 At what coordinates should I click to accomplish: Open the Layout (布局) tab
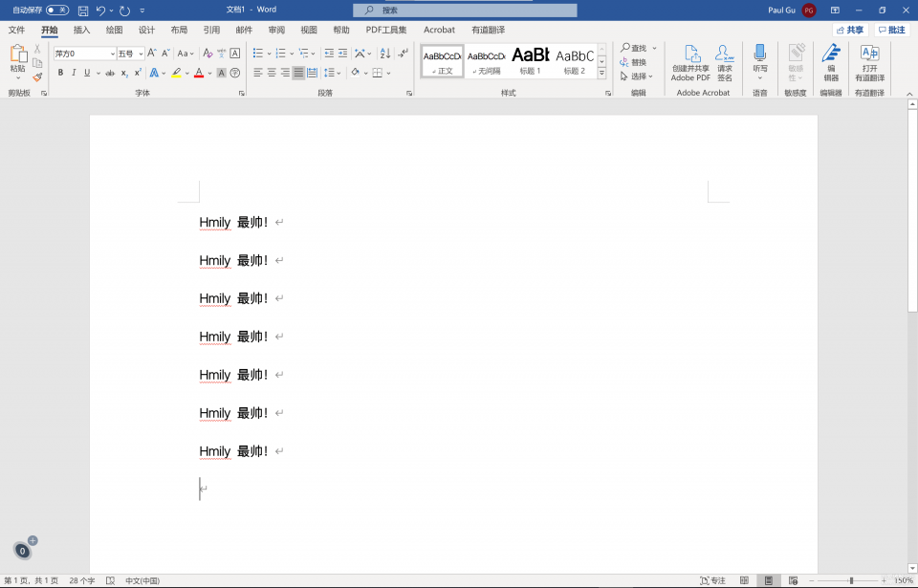click(x=179, y=30)
